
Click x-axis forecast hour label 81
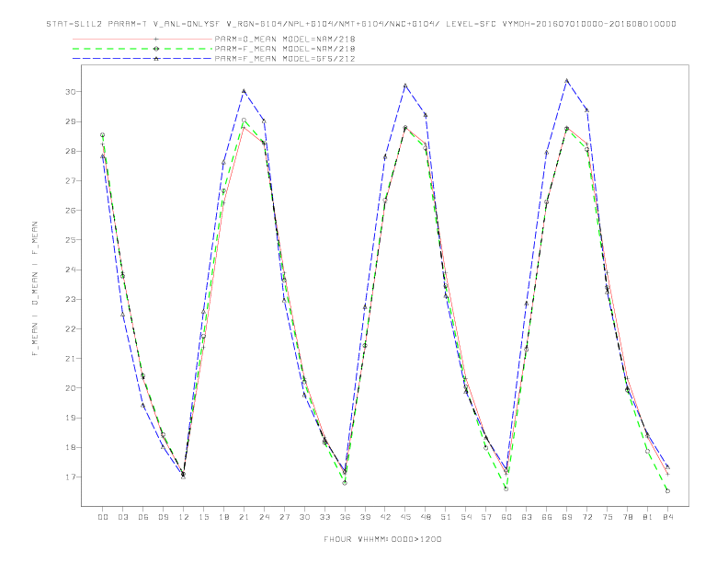click(x=648, y=517)
